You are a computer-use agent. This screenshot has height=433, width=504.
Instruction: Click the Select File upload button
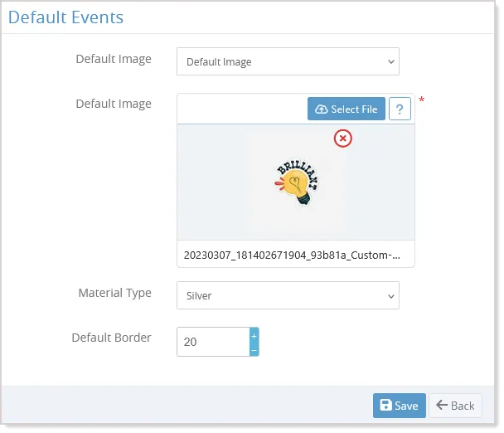(x=346, y=109)
